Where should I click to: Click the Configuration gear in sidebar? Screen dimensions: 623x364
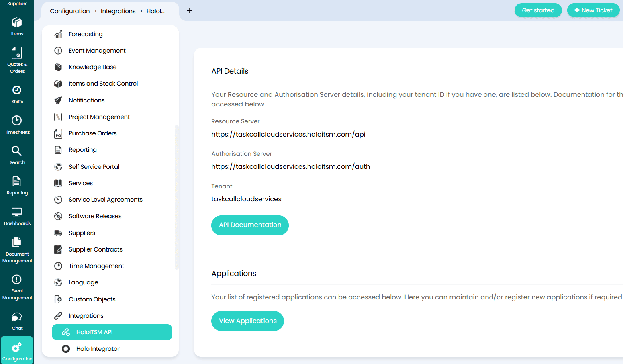(17, 351)
